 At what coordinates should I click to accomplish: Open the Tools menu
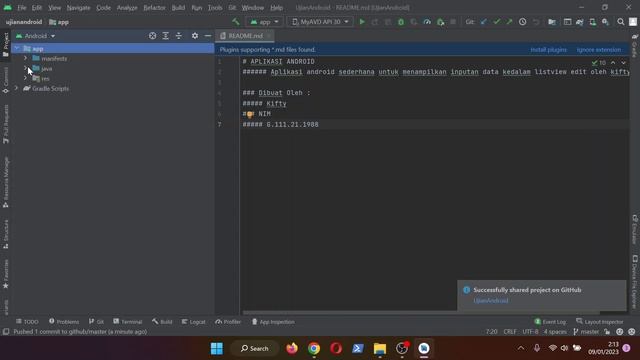coord(215,7)
